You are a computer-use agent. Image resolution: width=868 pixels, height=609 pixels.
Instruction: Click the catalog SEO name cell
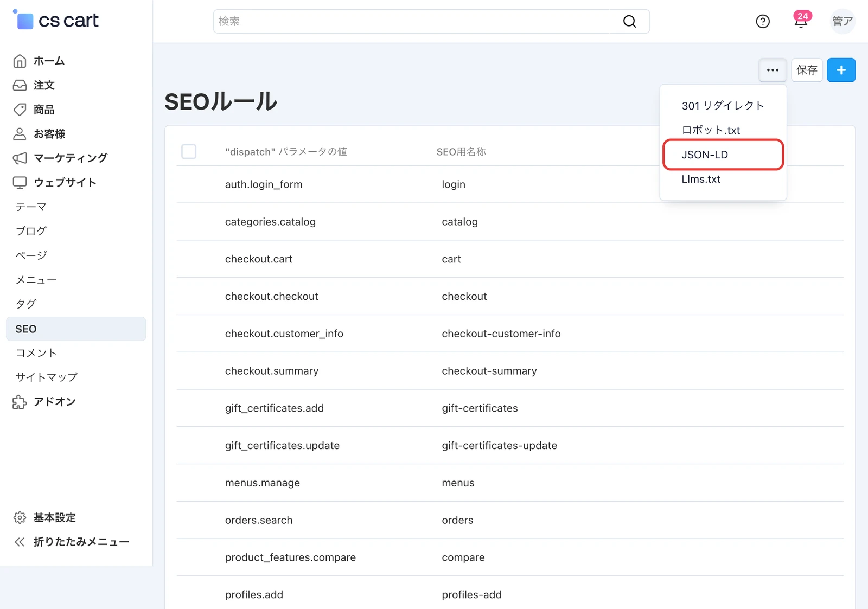[x=459, y=222]
